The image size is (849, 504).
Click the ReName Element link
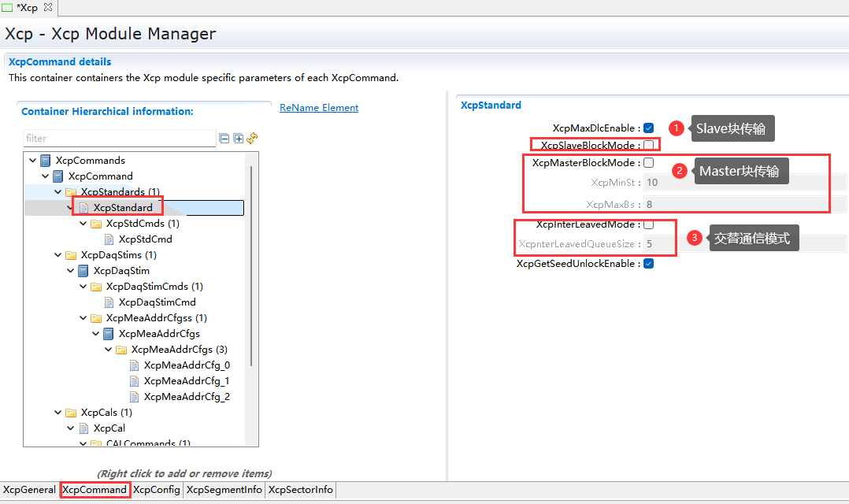[x=319, y=108]
